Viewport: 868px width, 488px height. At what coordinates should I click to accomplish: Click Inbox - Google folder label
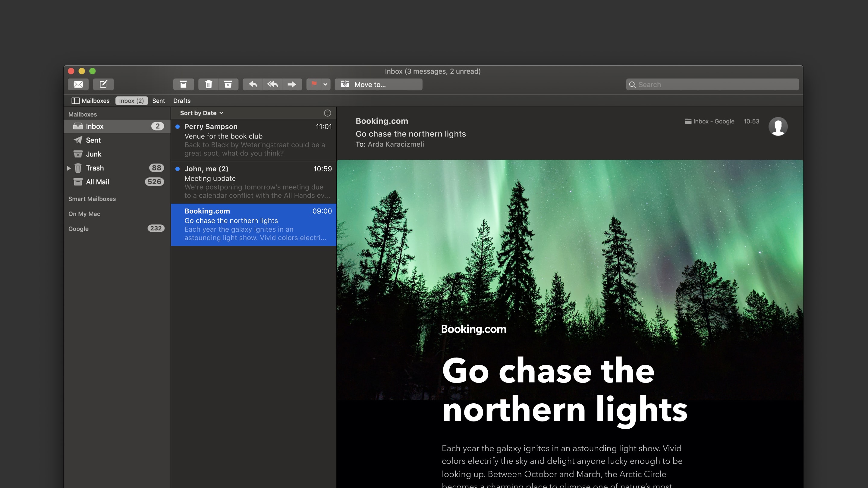click(x=710, y=121)
